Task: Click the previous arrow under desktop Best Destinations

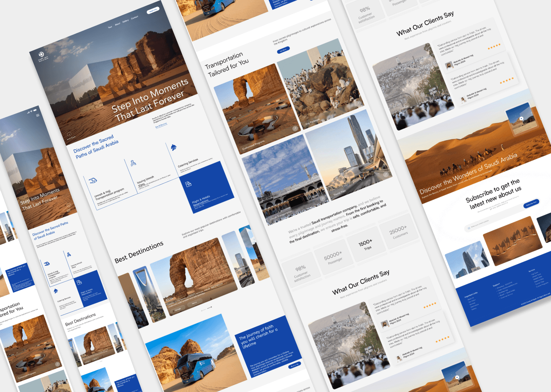Action: tap(203, 310)
